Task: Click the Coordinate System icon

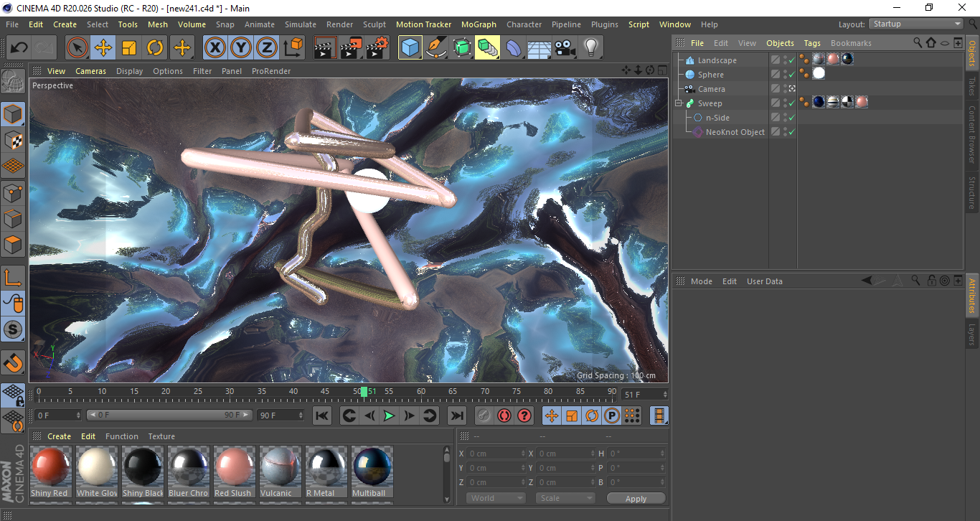Action: 293,48
